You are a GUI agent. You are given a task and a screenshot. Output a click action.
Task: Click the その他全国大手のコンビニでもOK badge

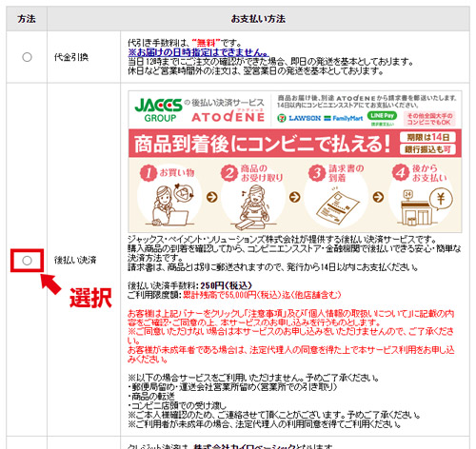coord(429,119)
